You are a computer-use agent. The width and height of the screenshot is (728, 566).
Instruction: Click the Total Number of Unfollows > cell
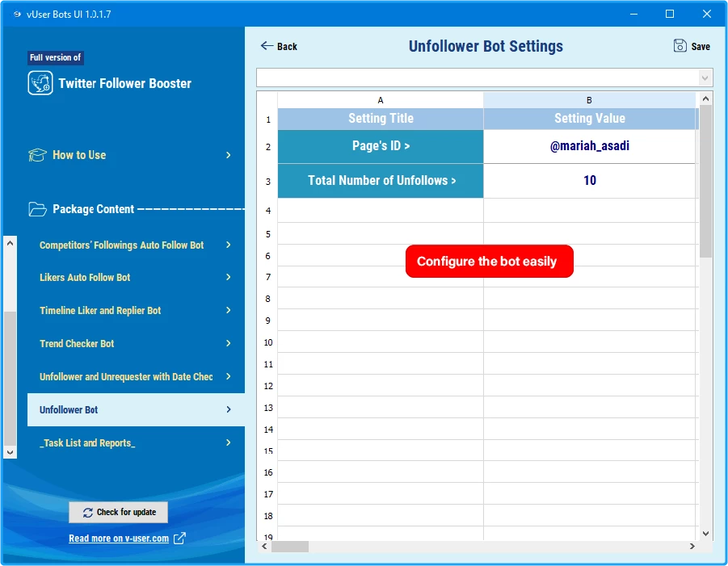tap(381, 181)
